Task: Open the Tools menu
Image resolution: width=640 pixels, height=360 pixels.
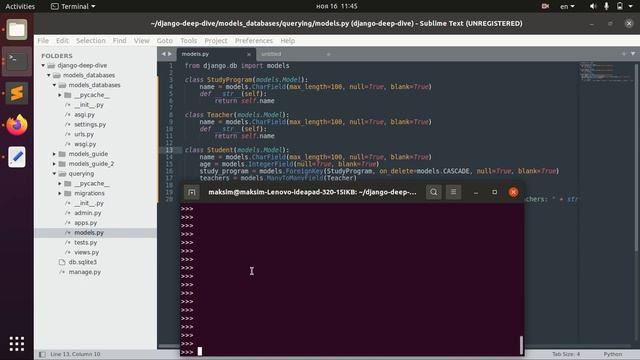Action: pyautogui.click(x=188, y=40)
